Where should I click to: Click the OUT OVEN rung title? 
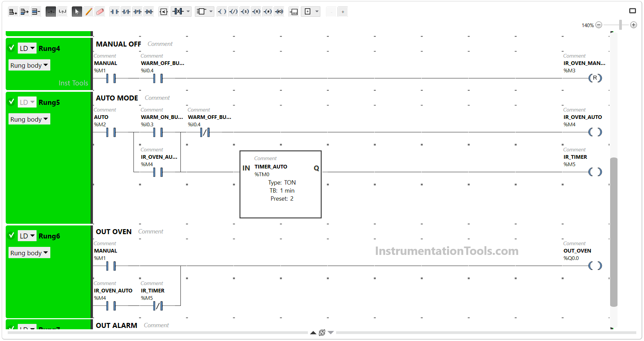tap(114, 232)
